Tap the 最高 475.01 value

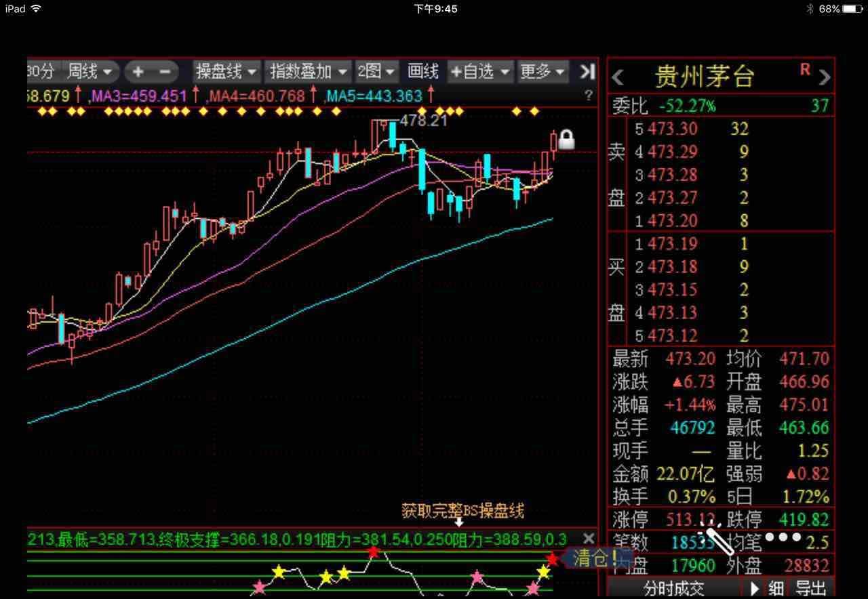(804, 405)
